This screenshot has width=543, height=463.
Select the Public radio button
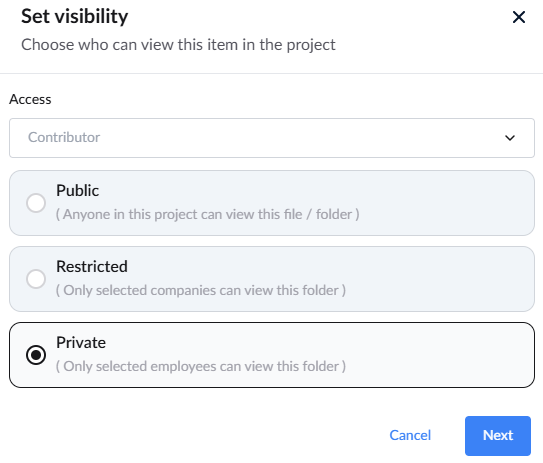click(x=36, y=203)
